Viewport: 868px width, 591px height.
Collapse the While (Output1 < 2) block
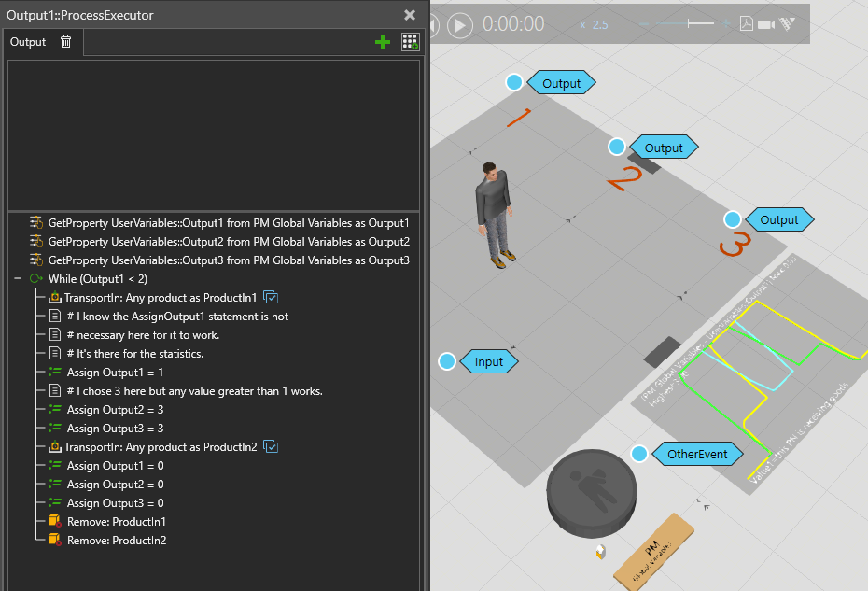tap(18, 278)
